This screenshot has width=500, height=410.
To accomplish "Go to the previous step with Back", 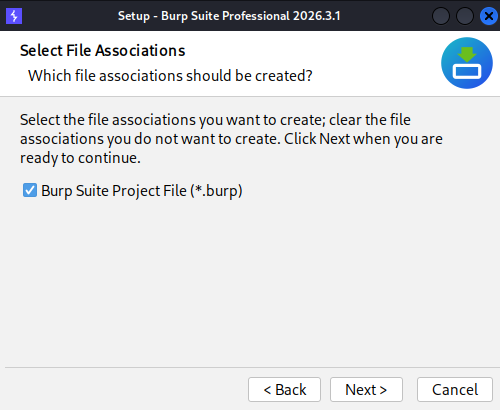I will (x=284, y=389).
